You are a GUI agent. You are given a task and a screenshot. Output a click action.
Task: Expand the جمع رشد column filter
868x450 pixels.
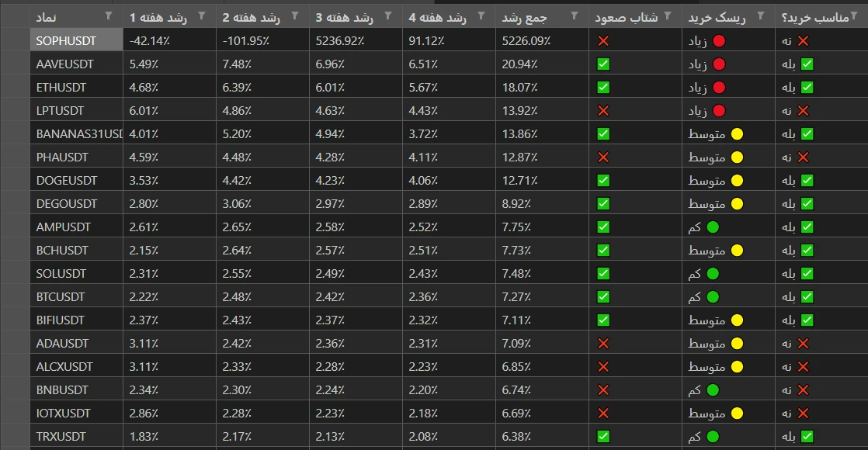pos(575,16)
